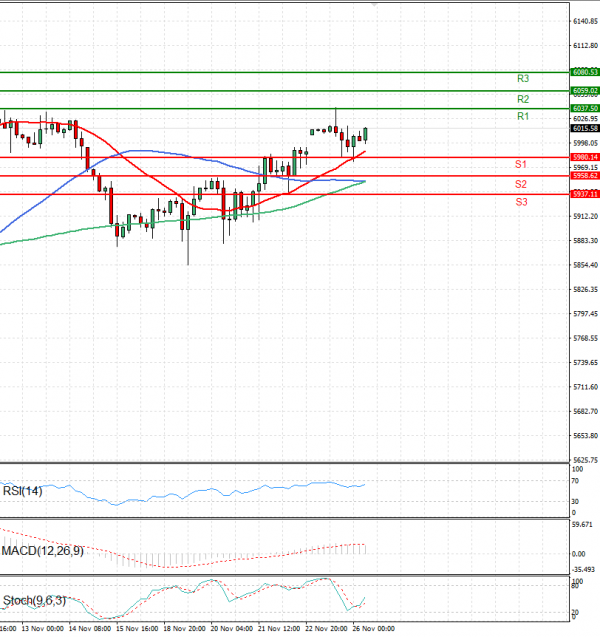The width and height of the screenshot is (600, 637).
Task: Click the 5625.75 price axis value
Action: pos(585,460)
